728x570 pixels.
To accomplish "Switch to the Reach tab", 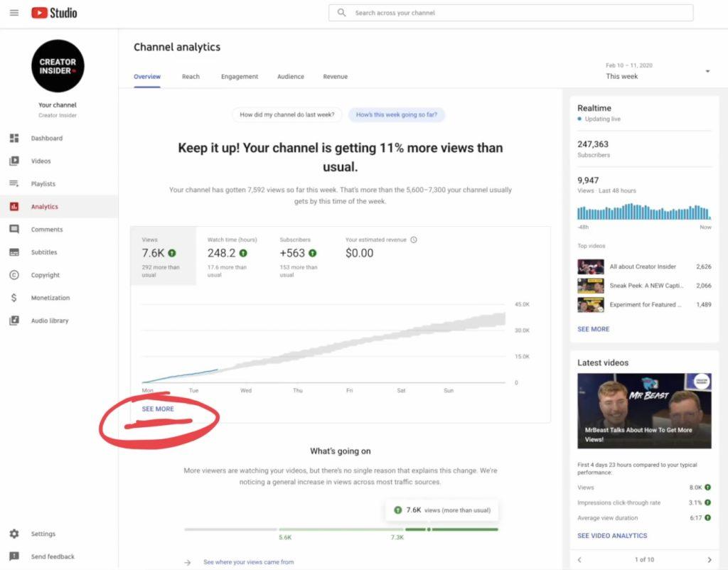I will [191, 77].
